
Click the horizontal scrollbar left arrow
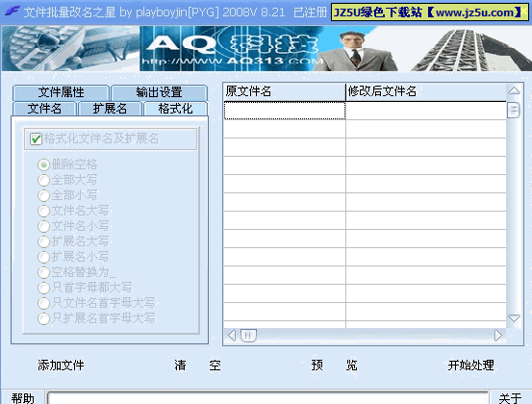click(232, 336)
